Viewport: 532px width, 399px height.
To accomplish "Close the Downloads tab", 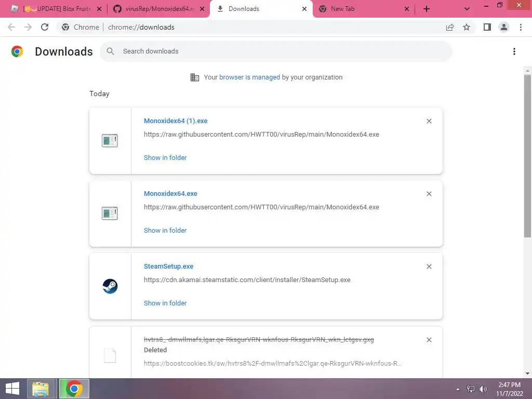I will pos(304,9).
